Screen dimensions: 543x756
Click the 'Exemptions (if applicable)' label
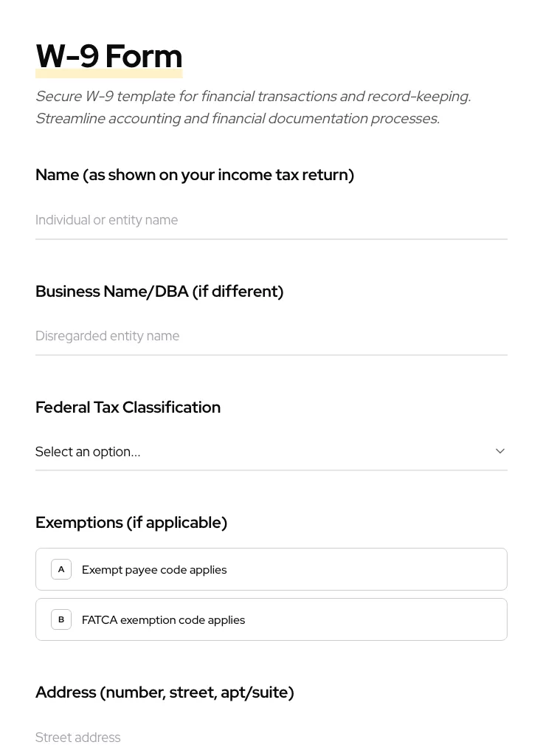[x=131, y=523]
